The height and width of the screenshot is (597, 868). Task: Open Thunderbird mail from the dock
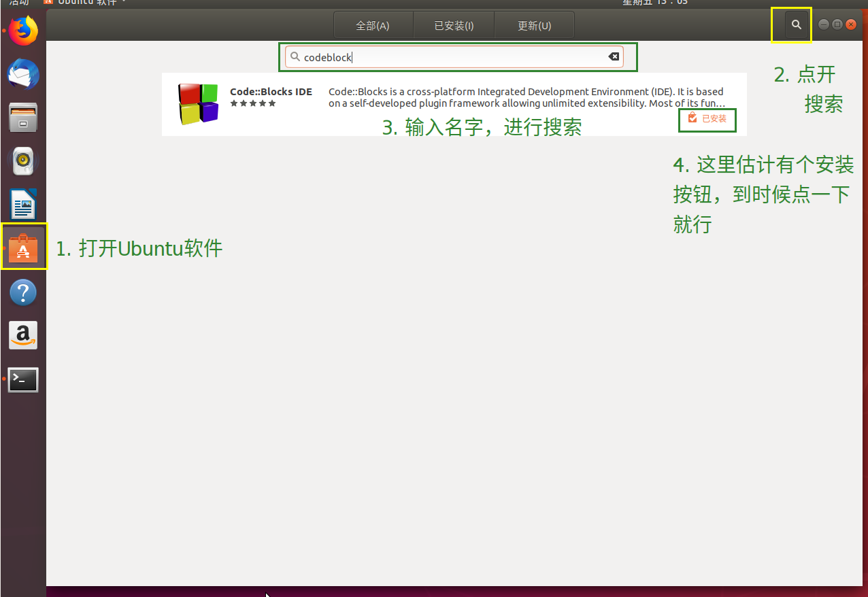pos(23,73)
